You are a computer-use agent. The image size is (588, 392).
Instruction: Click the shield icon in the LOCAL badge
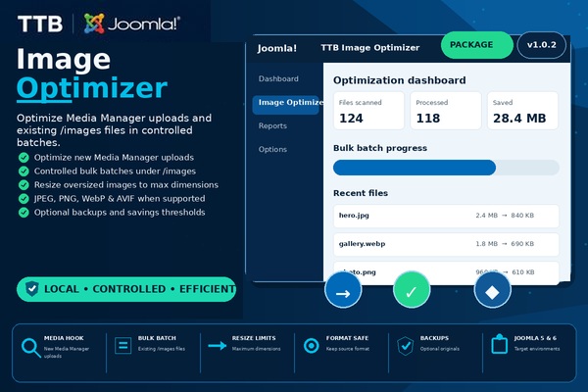pos(32,289)
